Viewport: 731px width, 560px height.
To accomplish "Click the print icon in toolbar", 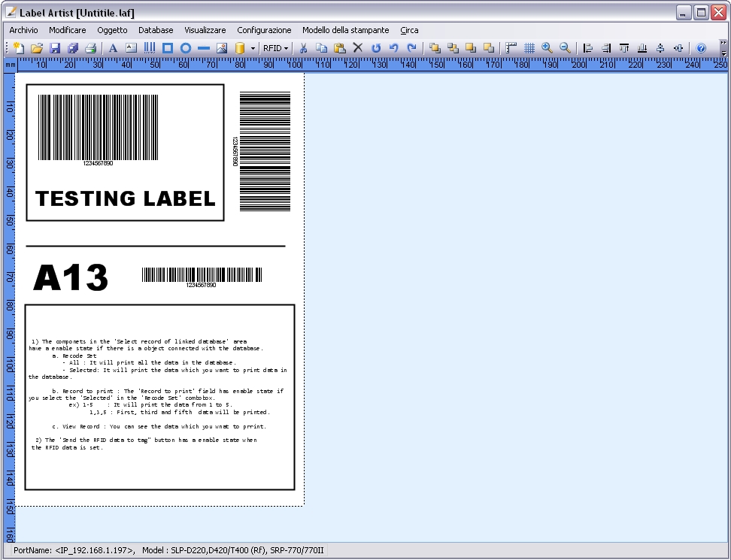I will coord(90,48).
